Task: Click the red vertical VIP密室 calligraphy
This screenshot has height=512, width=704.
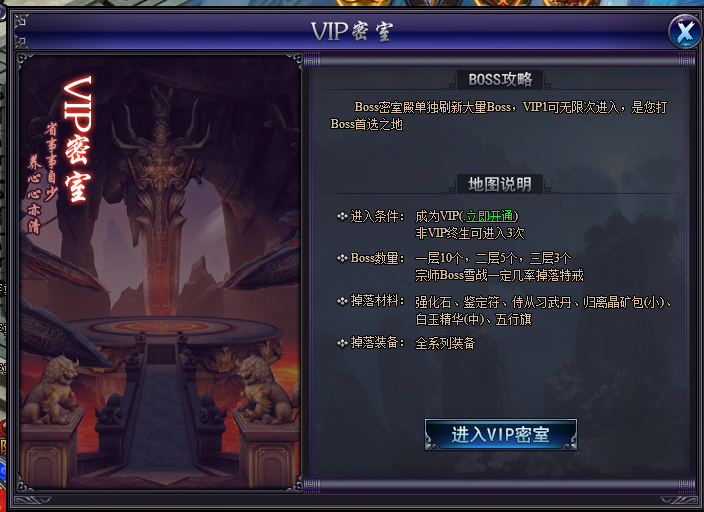Action: 78,139
